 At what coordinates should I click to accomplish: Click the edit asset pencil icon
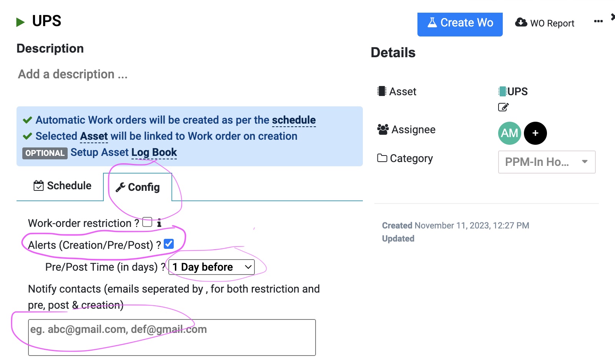coord(503,107)
